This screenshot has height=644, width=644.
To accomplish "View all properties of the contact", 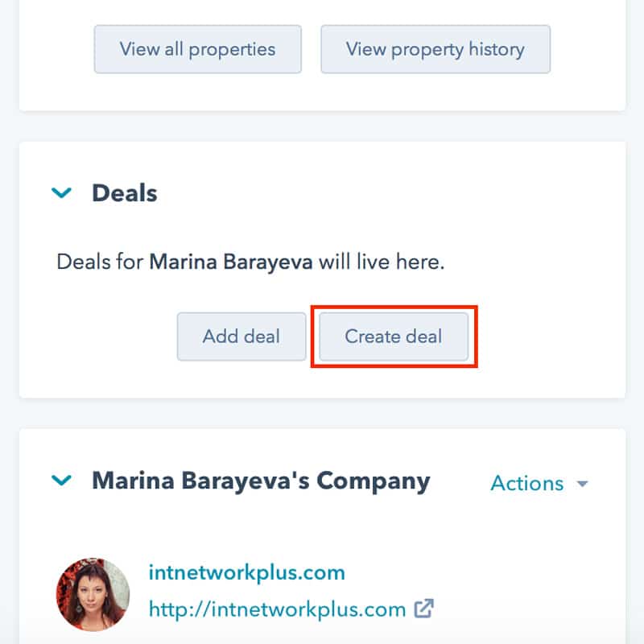I will (x=197, y=49).
